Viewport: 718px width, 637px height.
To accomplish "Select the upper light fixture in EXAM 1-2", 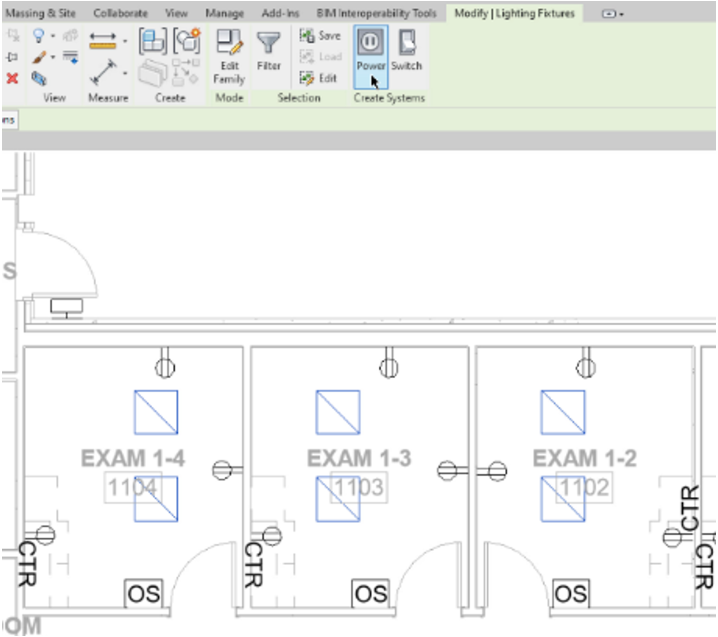I will [563, 412].
